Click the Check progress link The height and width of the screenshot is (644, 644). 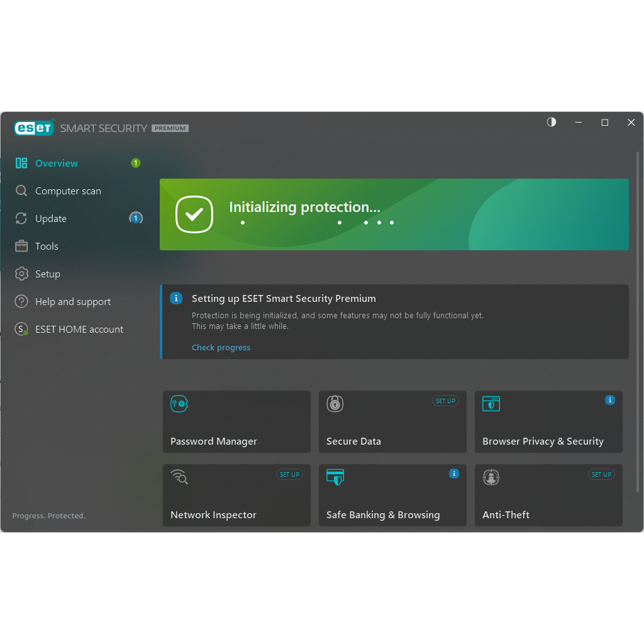[x=221, y=347]
